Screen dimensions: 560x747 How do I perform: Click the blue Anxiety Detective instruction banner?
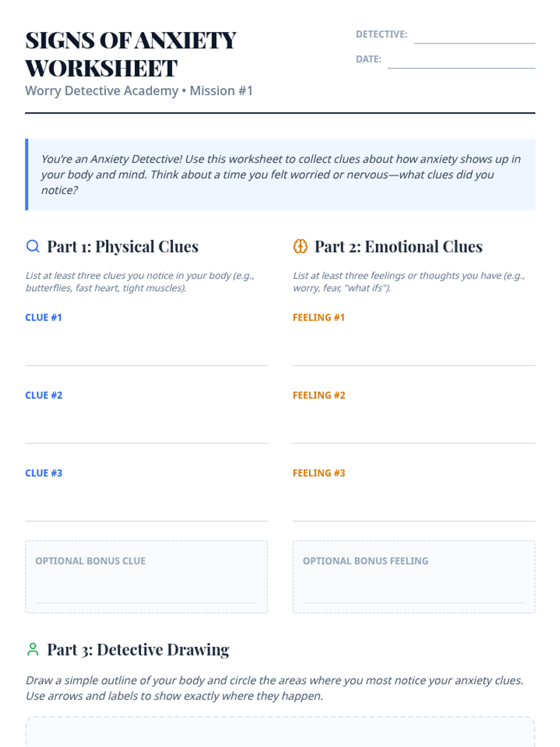click(x=280, y=174)
